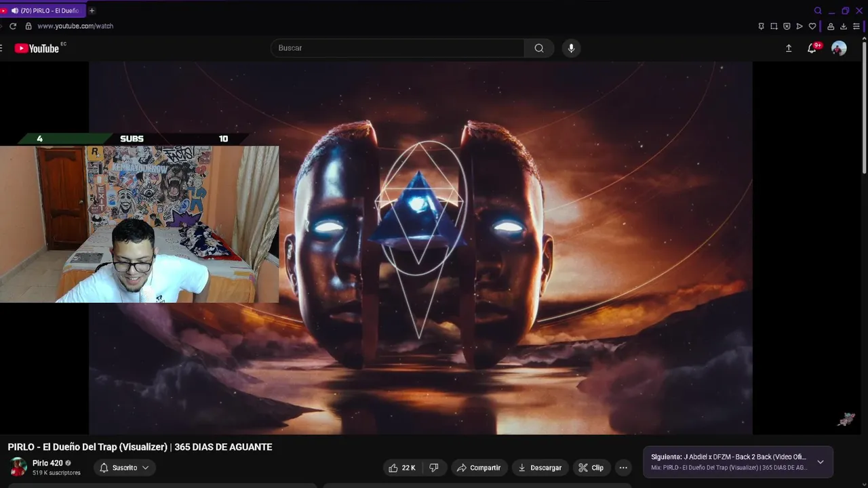
Task: Open browser easy setup sliders icon
Action: coord(856,26)
